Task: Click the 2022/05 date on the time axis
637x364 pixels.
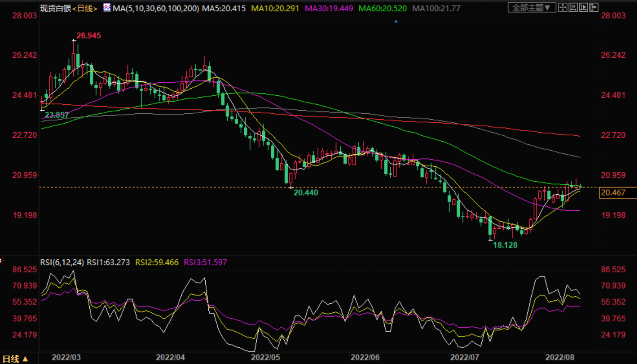Action: pos(265,357)
